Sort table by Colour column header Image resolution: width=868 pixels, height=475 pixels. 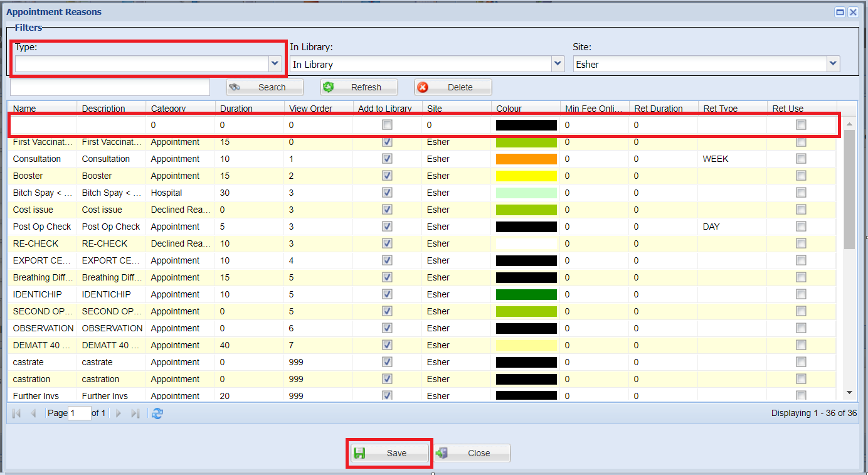pos(526,109)
